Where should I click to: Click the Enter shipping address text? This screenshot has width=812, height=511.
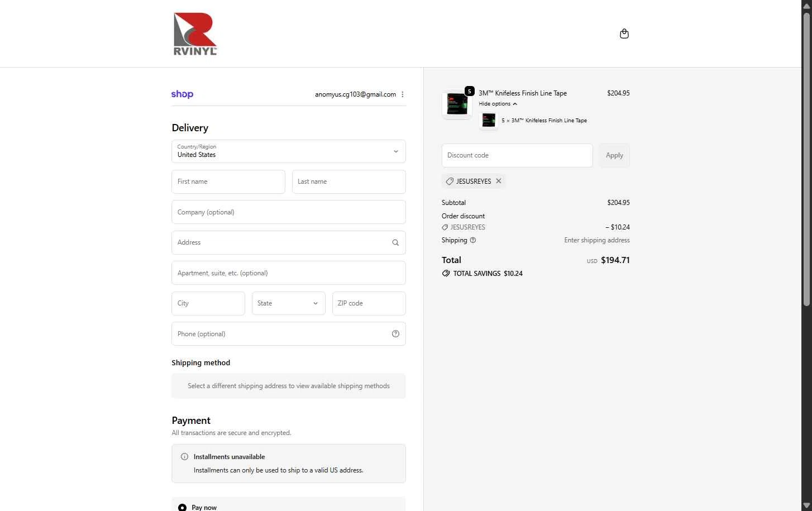[597, 240]
